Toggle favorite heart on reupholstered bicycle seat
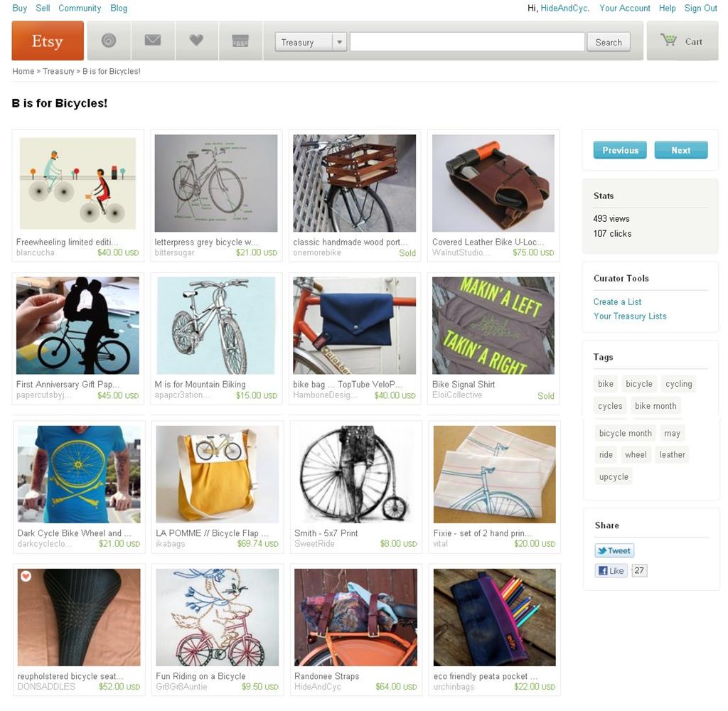The height and width of the screenshot is (711, 728). pos(26,577)
